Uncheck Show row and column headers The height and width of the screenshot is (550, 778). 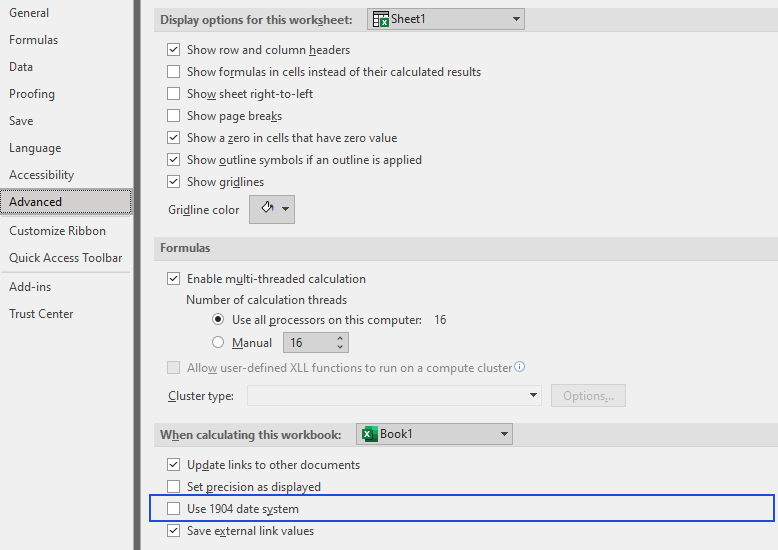pyautogui.click(x=173, y=50)
